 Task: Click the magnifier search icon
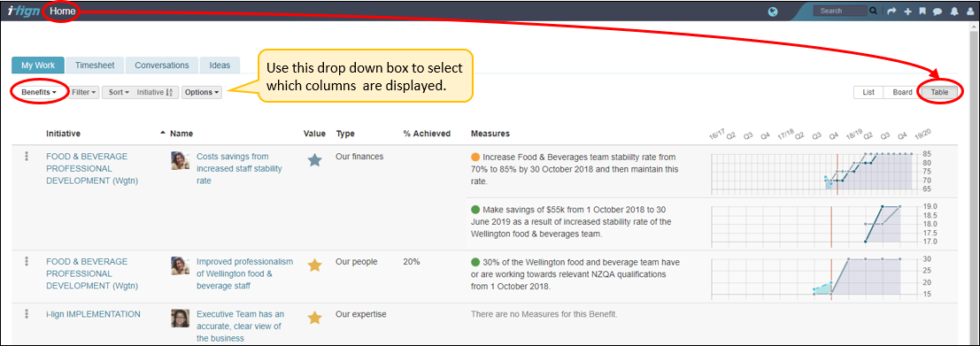click(873, 12)
